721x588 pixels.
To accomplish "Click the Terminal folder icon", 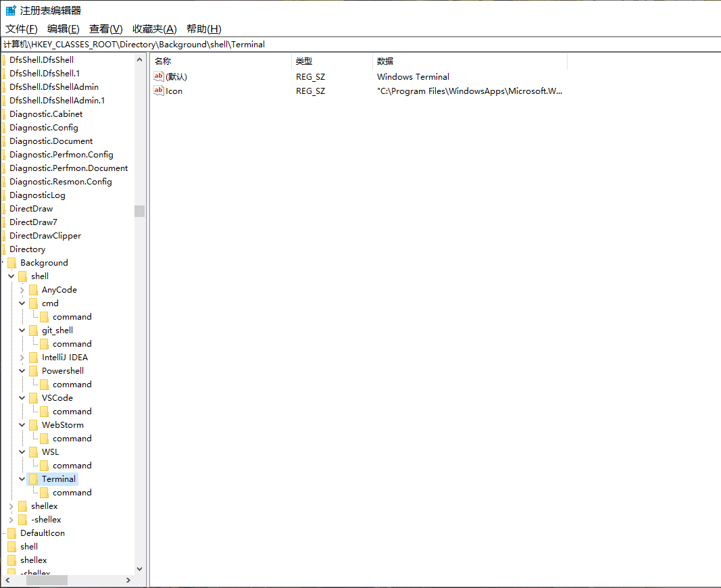I will tap(33, 479).
